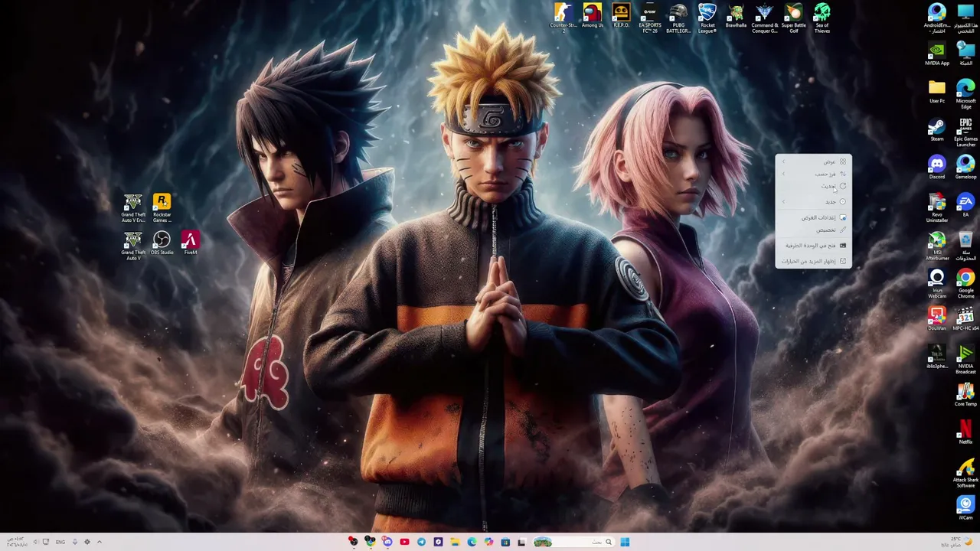Image resolution: width=980 pixels, height=551 pixels.
Task: Click the Microsoft Edge desktop shortcut
Action: pyautogui.click(x=965, y=94)
